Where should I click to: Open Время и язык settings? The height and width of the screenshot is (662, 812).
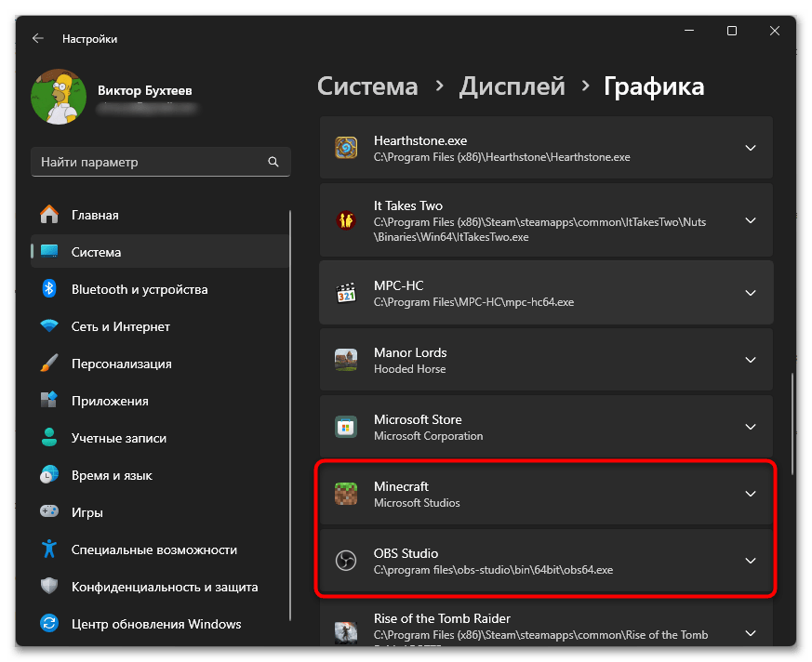point(161,475)
